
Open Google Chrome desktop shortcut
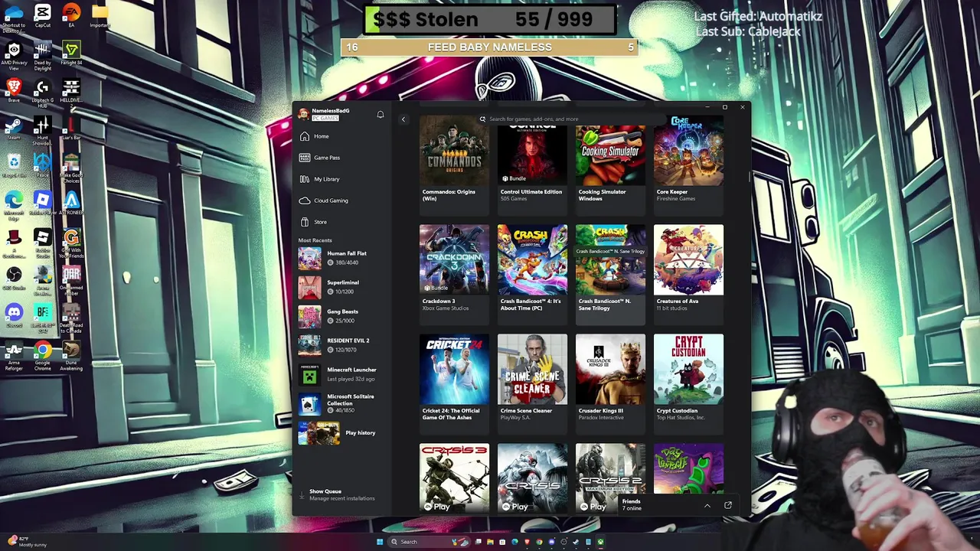point(42,357)
